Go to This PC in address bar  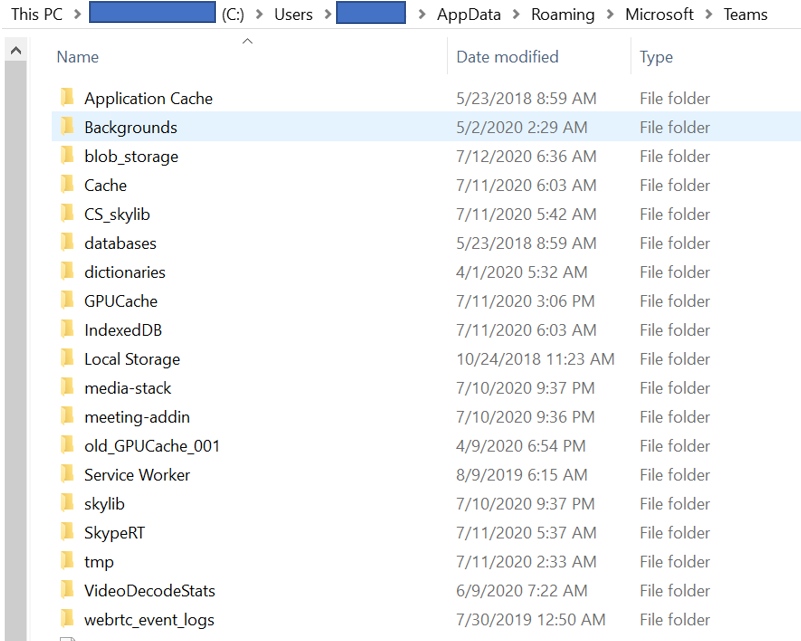pos(37,14)
